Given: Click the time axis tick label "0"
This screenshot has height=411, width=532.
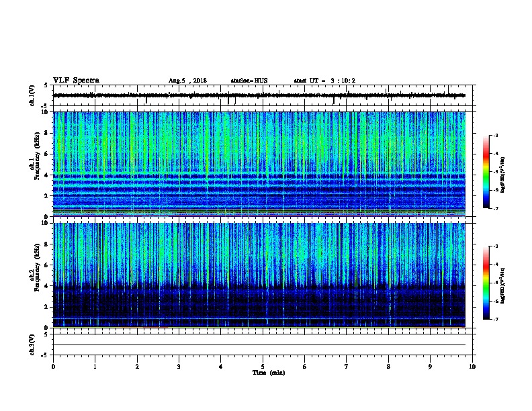Looking at the screenshot, I should 53,367.
